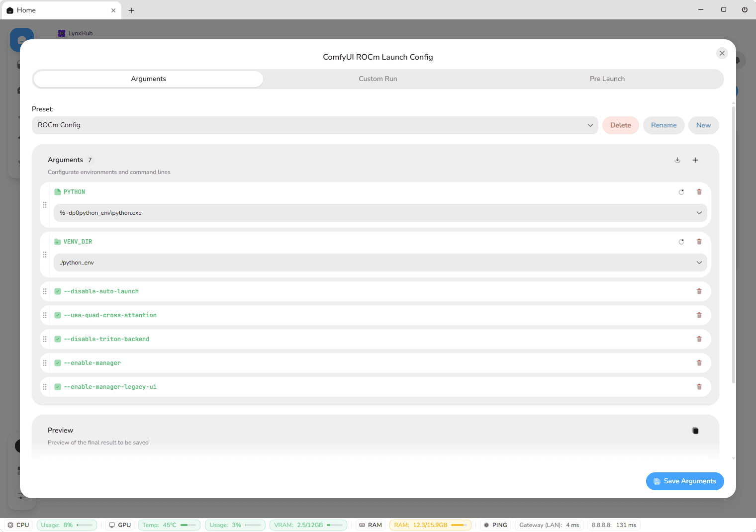Remove the --use-quad-cross-attention argument

tap(699, 315)
